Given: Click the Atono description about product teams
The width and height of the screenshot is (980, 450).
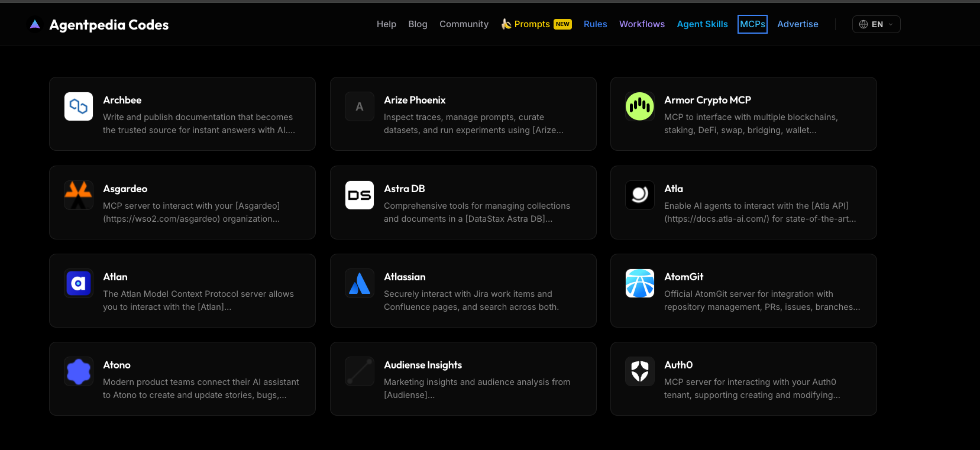Looking at the screenshot, I should (x=201, y=389).
